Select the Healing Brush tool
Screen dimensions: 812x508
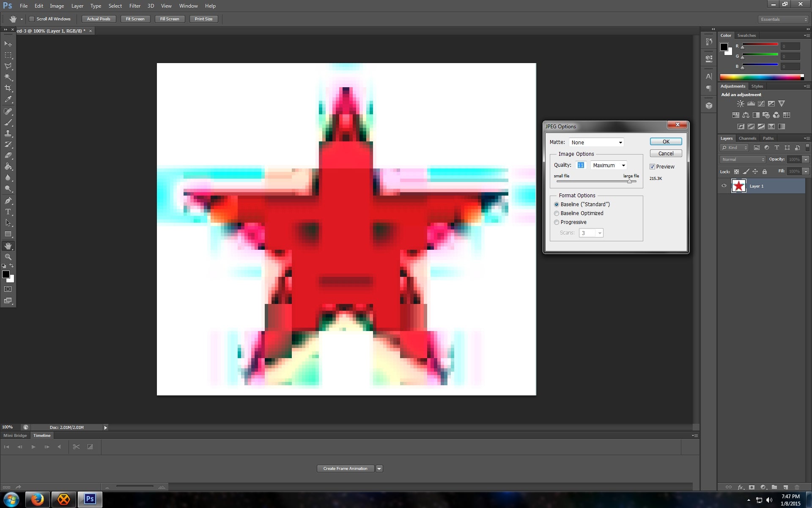pyautogui.click(x=8, y=111)
